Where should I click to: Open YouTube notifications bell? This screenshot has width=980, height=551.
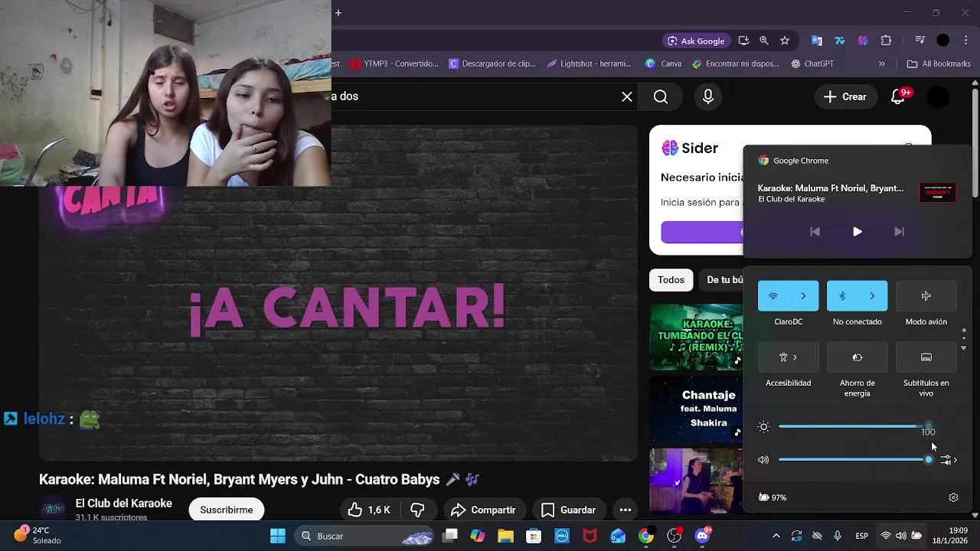coord(899,96)
